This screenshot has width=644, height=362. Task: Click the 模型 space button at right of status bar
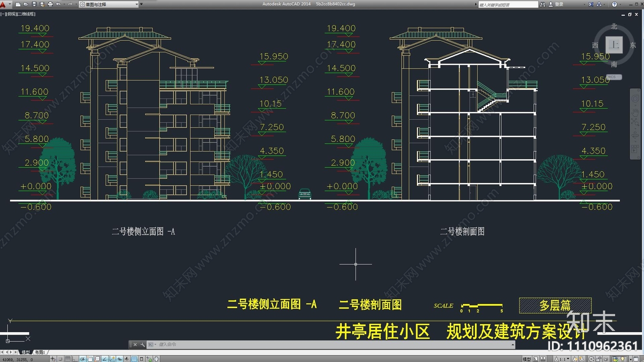point(526,359)
